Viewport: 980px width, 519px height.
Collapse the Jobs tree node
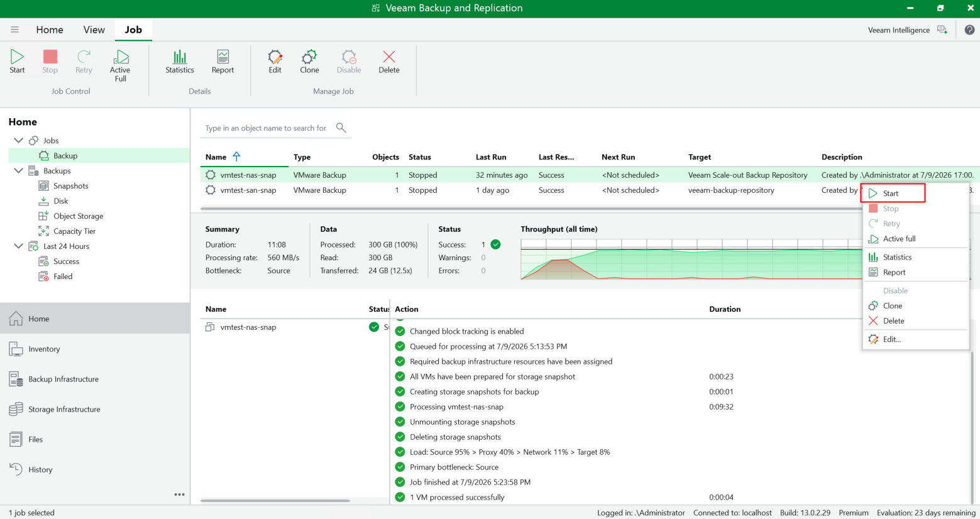[18, 141]
